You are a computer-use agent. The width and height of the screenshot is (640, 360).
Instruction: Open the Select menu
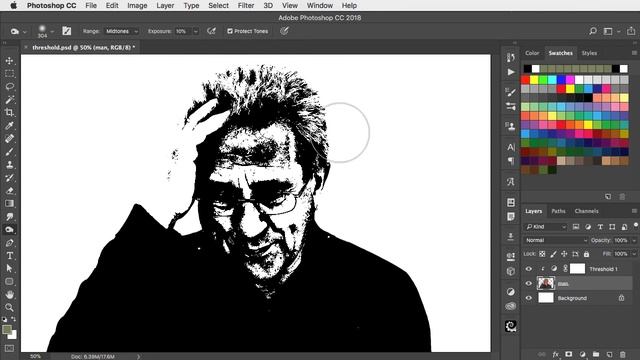coord(218,6)
